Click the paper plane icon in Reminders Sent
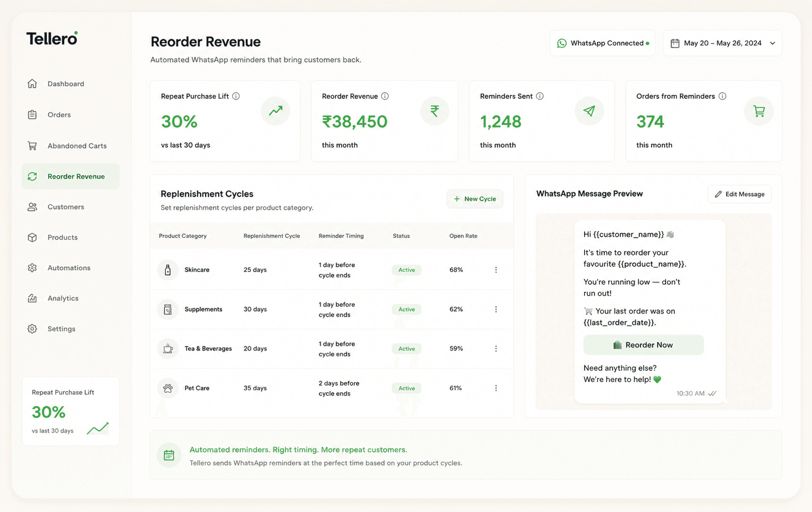Image resolution: width=812 pixels, height=512 pixels. (x=589, y=111)
